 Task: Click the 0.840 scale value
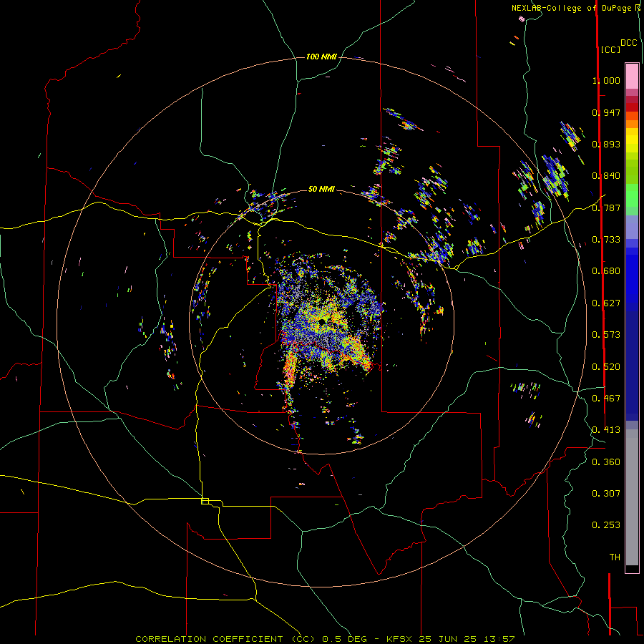click(x=606, y=176)
